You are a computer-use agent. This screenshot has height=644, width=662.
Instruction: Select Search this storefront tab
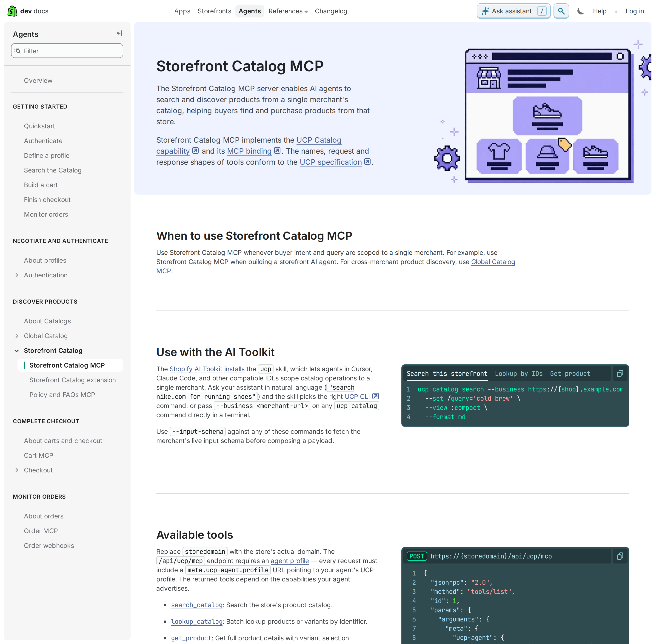pos(447,374)
